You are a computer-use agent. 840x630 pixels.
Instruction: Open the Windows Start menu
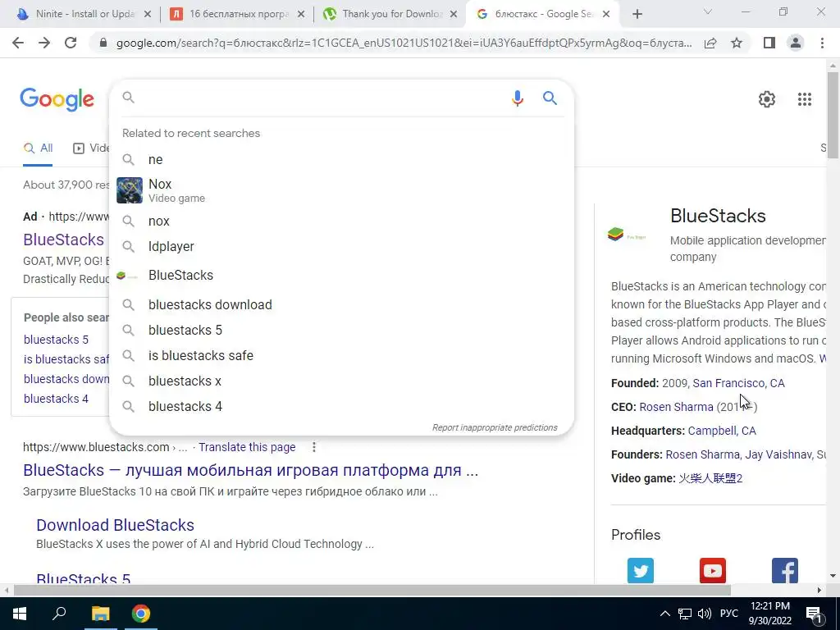(x=20, y=614)
